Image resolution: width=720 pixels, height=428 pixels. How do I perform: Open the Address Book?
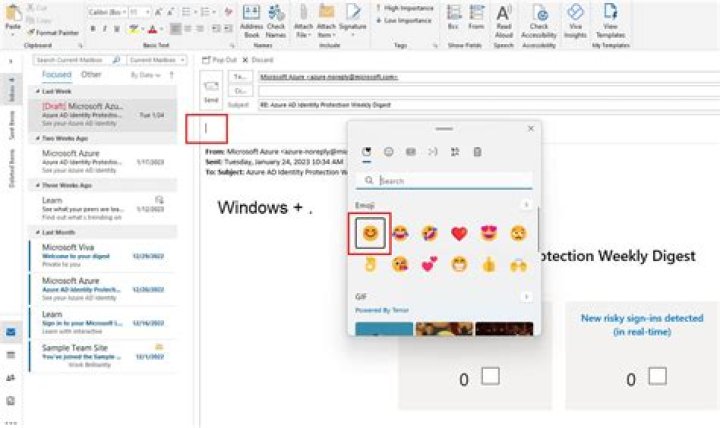[252, 21]
